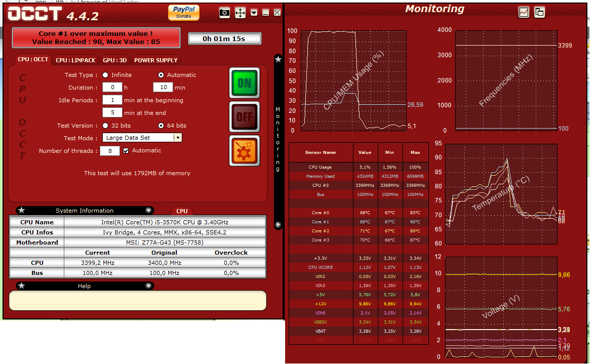This screenshot has width=597, height=364.
Task: Click the Core #1 over maximum warning banner
Action: (x=96, y=37)
